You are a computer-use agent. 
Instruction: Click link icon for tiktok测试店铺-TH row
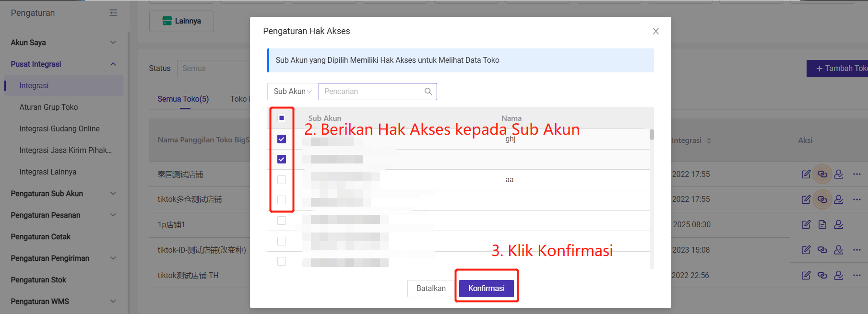pos(822,275)
